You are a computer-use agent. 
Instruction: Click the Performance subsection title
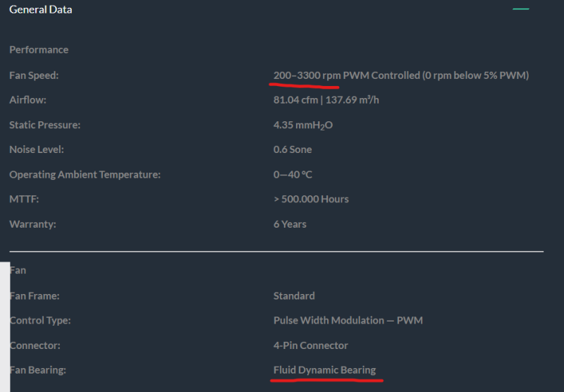tap(39, 50)
